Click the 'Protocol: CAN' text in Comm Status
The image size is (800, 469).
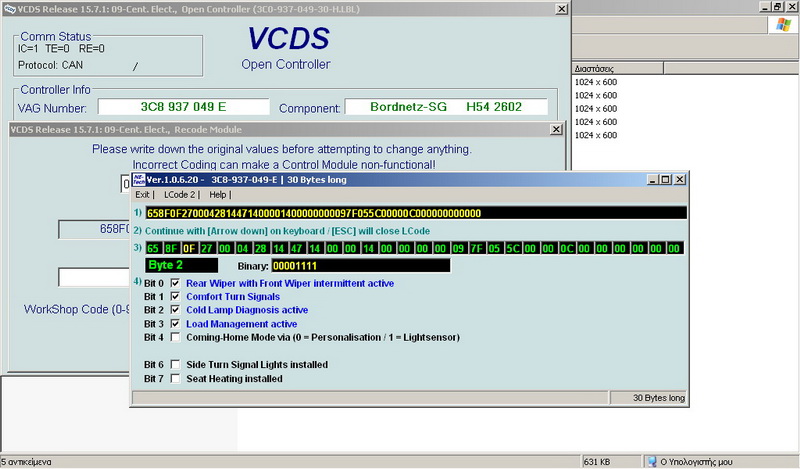click(x=50, y=65)
